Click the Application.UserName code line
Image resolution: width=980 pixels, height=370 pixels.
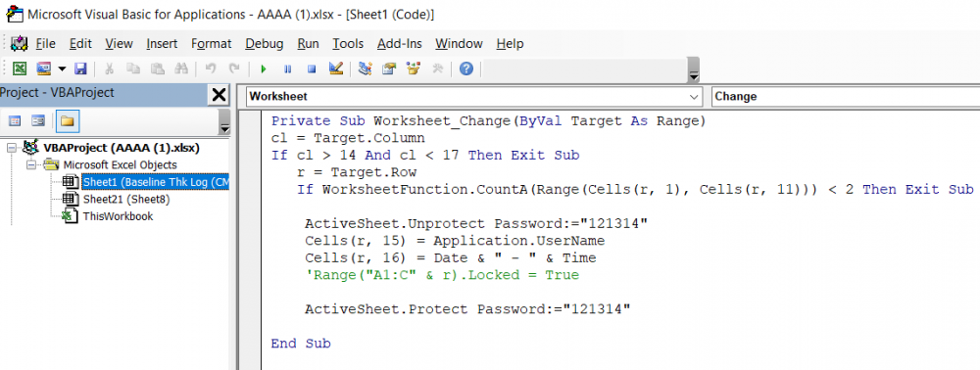pos(455,241)
